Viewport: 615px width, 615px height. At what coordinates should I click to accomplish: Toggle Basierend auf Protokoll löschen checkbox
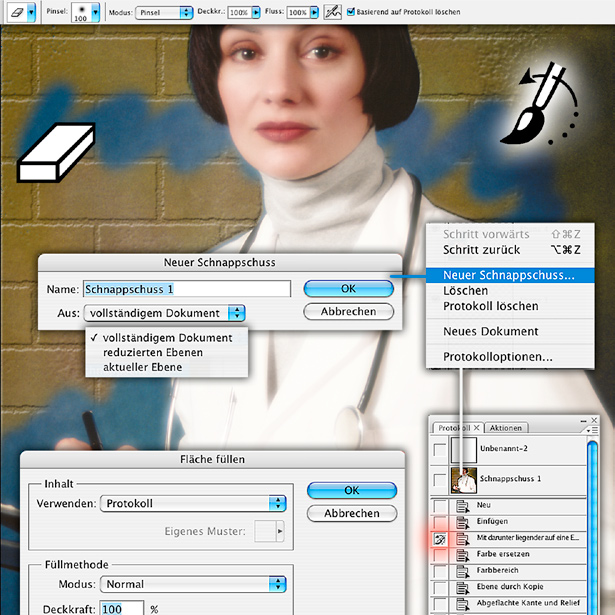tap(351, 12)
